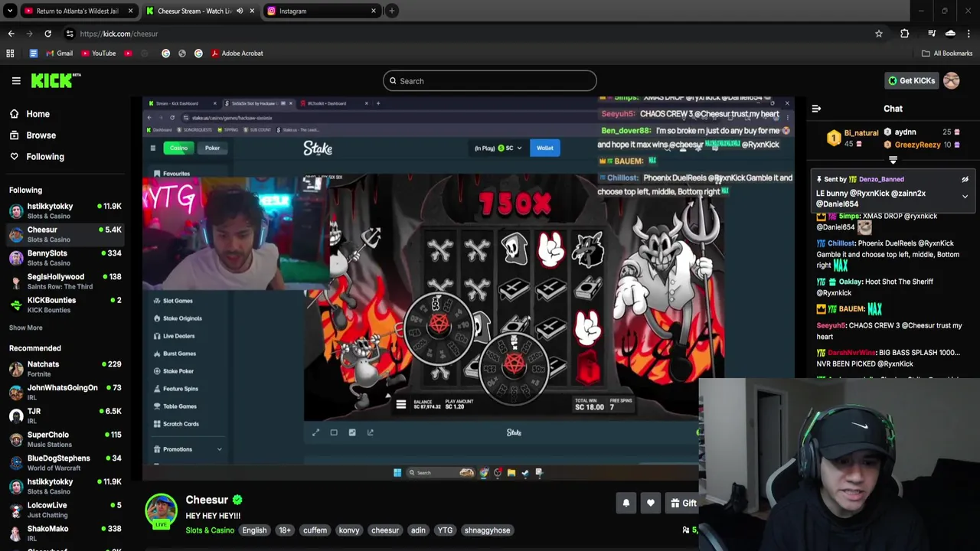Reload the current page
Viewport: 980px width, 551px height.
(47, 34)
